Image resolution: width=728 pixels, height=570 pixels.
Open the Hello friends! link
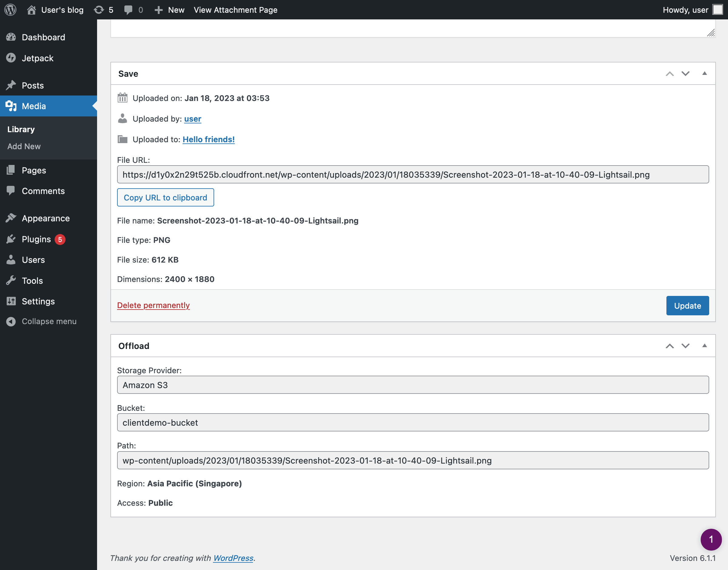(x=209, y=139)
